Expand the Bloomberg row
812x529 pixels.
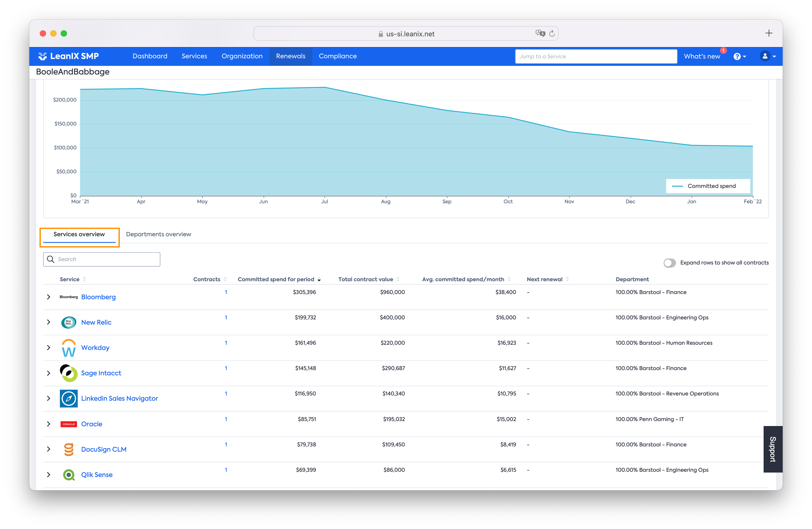[x=49, y=297]
